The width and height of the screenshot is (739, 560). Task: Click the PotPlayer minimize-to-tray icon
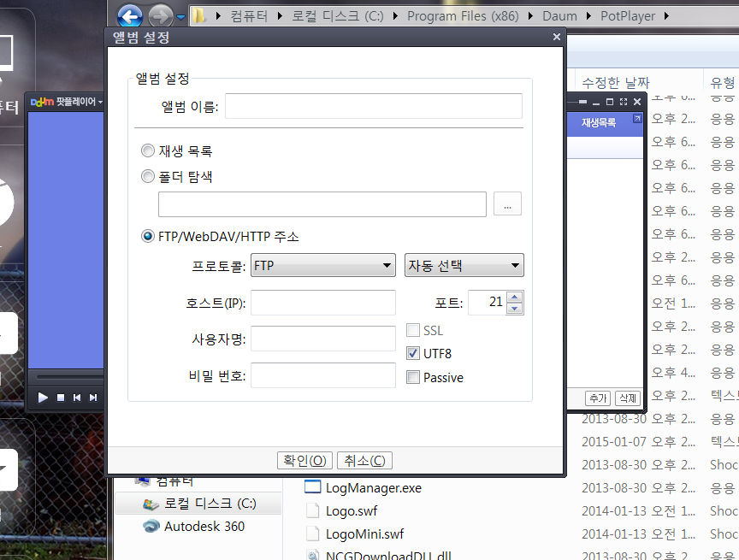582,102
